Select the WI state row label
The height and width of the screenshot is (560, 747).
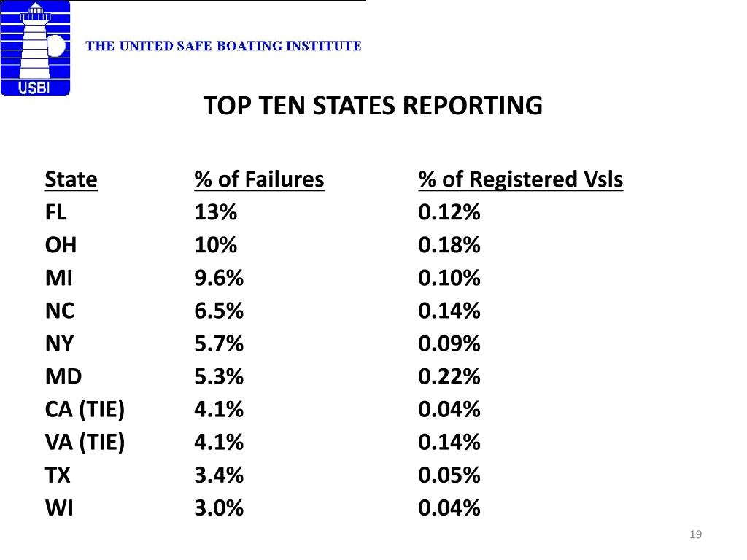59,508
